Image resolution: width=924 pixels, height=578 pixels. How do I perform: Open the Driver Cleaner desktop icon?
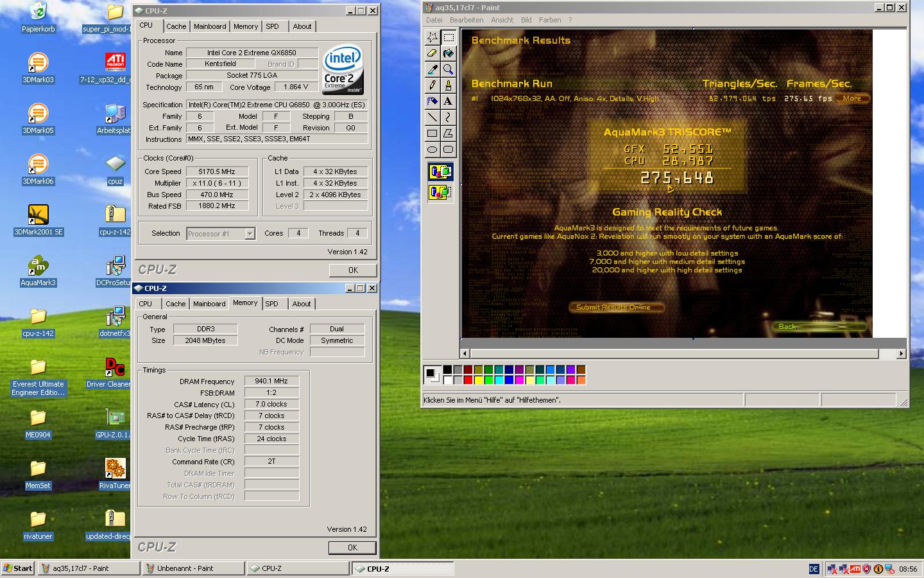tap(115, 372)
